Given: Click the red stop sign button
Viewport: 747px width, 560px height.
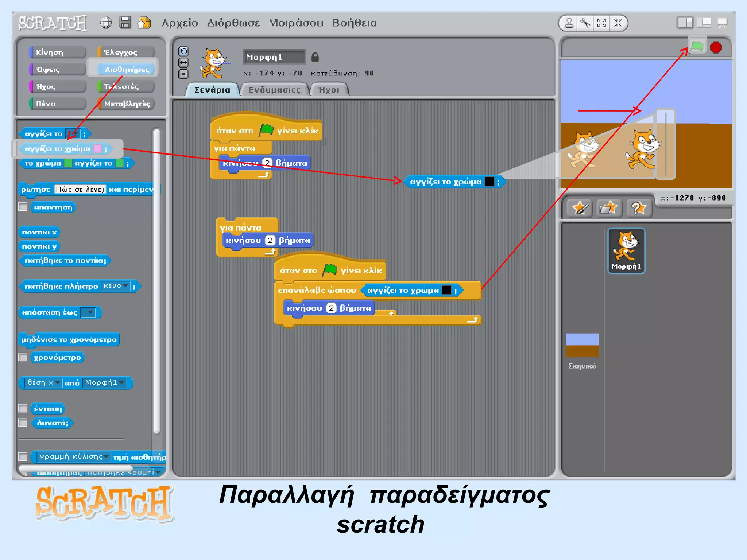Looking at the screenshot, I should click(716, 47).
